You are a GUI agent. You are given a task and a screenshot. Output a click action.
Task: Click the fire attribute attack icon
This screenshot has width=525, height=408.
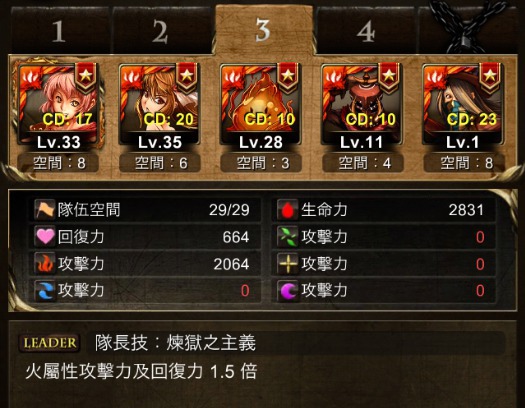point(45,263)
